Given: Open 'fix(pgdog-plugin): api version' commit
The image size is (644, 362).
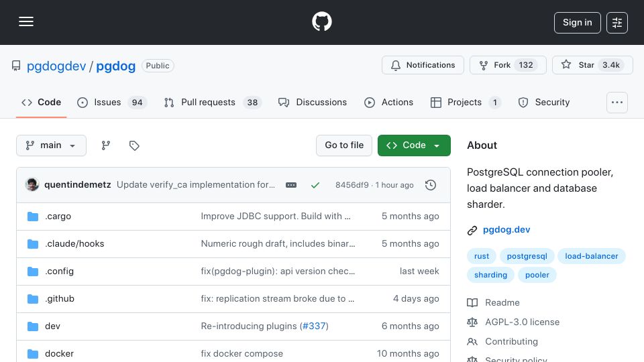Looking at the screenshot, I should tap(278, 271).
